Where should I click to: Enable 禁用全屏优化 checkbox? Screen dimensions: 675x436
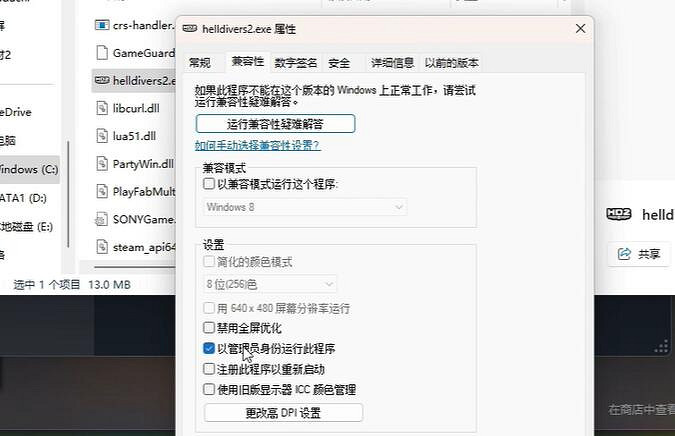click(209, 328)
